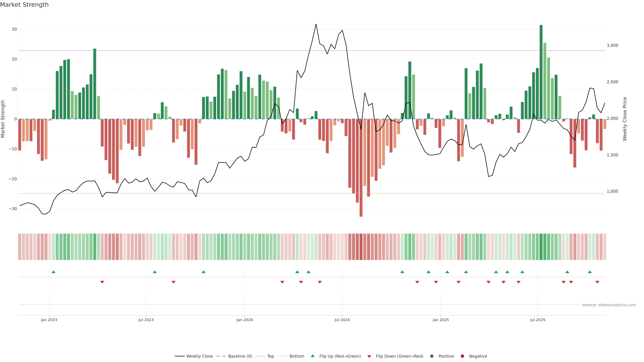Click the Weekly Close Price axis title
Screen dimensions: 644x362
click(625, 119)
